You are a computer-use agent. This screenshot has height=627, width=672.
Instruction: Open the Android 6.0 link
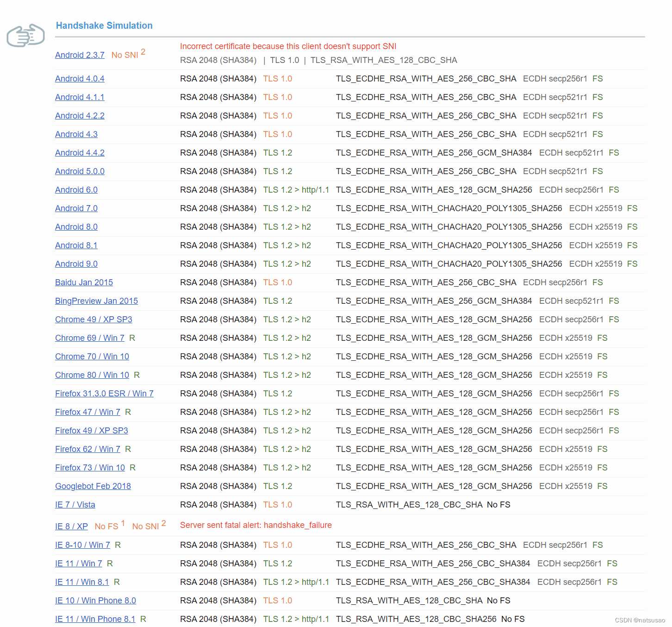(x=76, y=190)
